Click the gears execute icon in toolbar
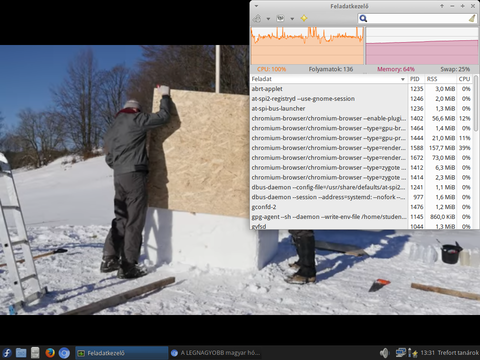 [x=257, y=18]
